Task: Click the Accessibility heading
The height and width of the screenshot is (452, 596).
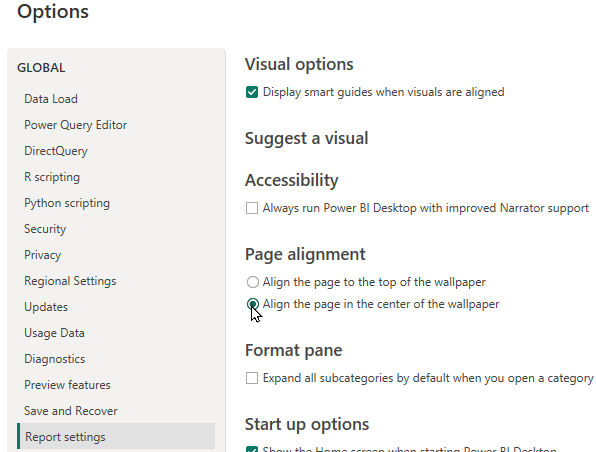Action: point(292,180)
